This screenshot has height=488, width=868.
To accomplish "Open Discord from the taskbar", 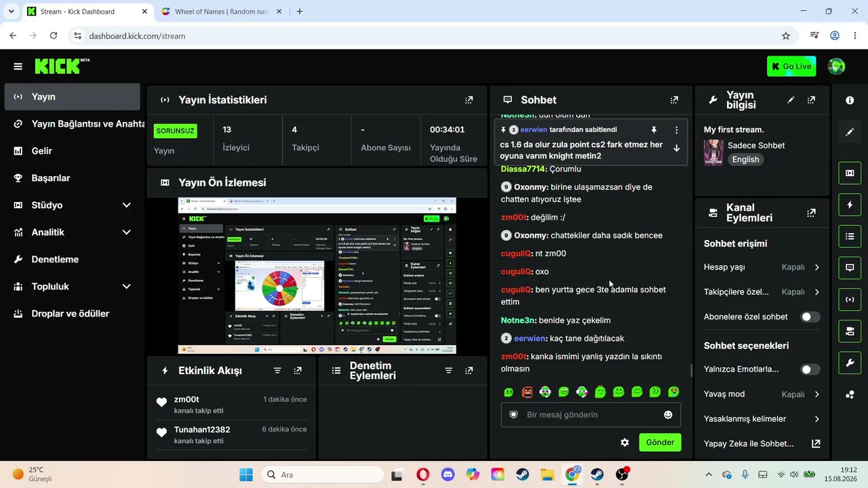I will coord(448,474).
